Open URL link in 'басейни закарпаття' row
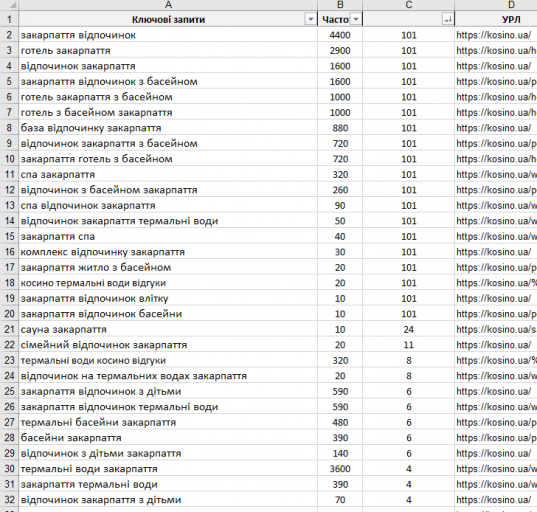 click(496, 438)
